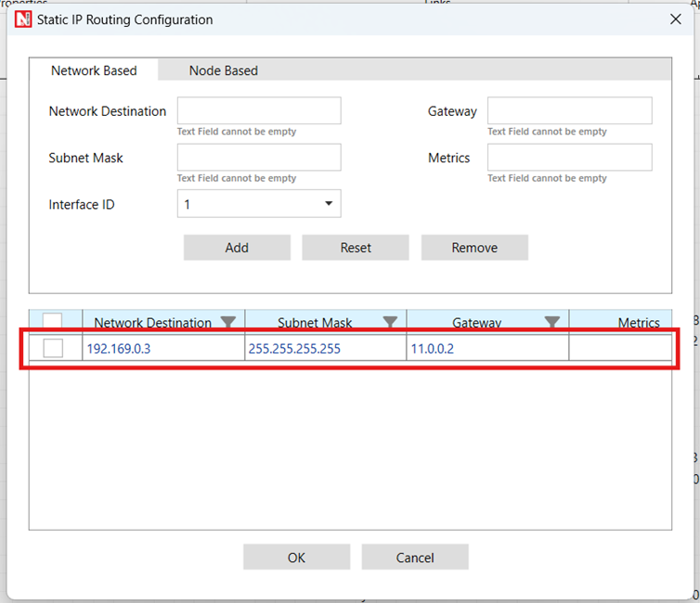This screenshot has width=700, height=603.
Task: Close the Static IP Routing dialog
Action: click(x=675, y=19)
